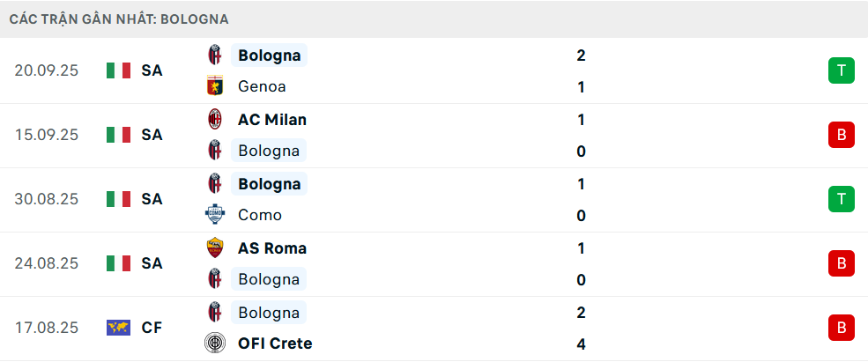
Task: Select the SA league label on 20.09.25
Action: pyautogui.click(x=152, y=70)
